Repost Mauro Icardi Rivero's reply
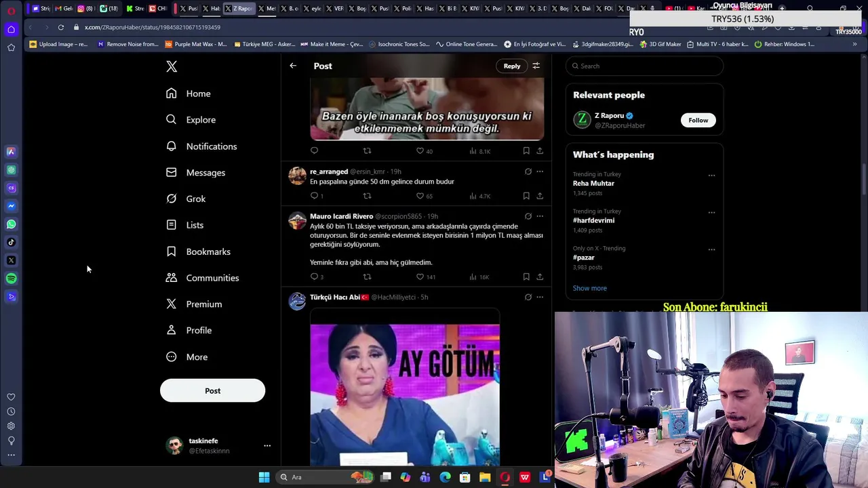Viewport: 868px width, 488px height. click(367, 277)
